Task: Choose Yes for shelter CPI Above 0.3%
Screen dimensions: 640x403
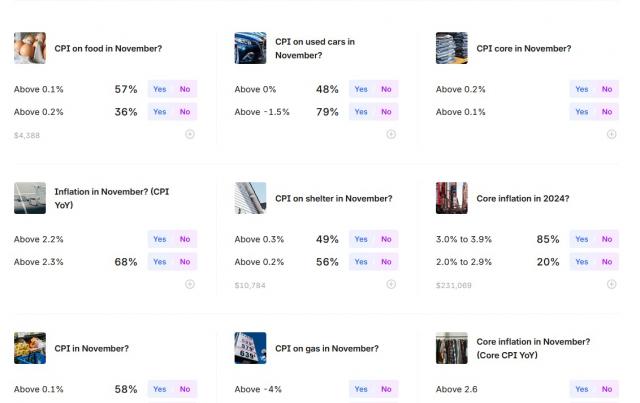Action: pos(361,239)
